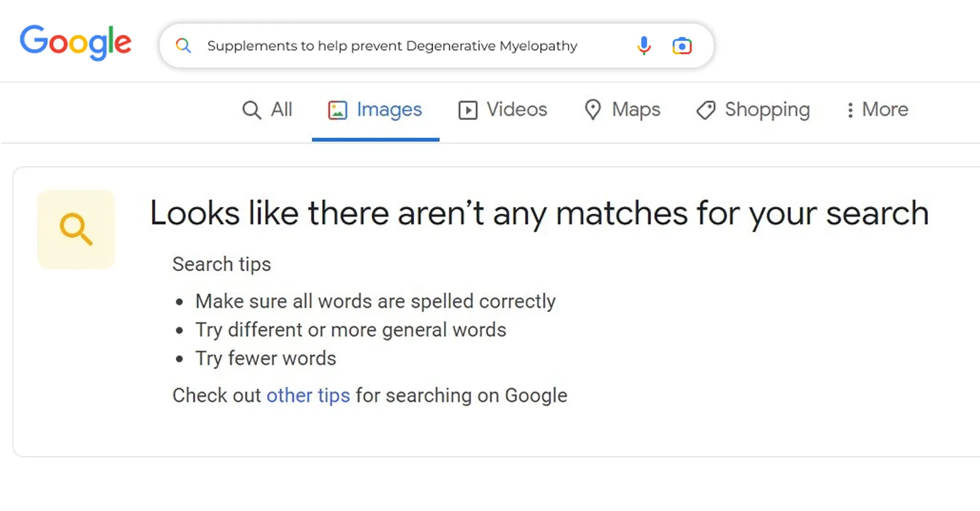
Task: Click the price tag icon for Shopping
Action: 706,110
